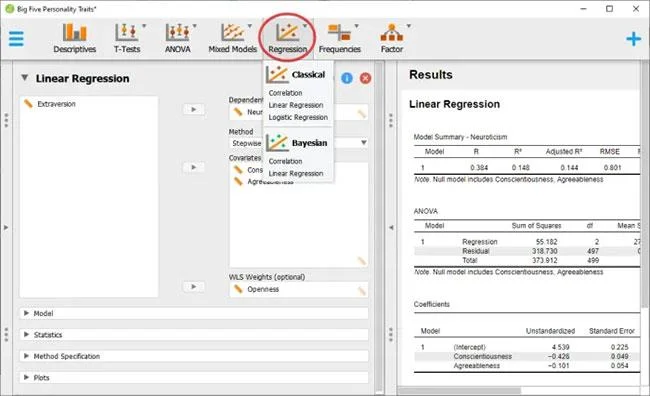Select Classical Correlation menu entry

pos(285,93)
